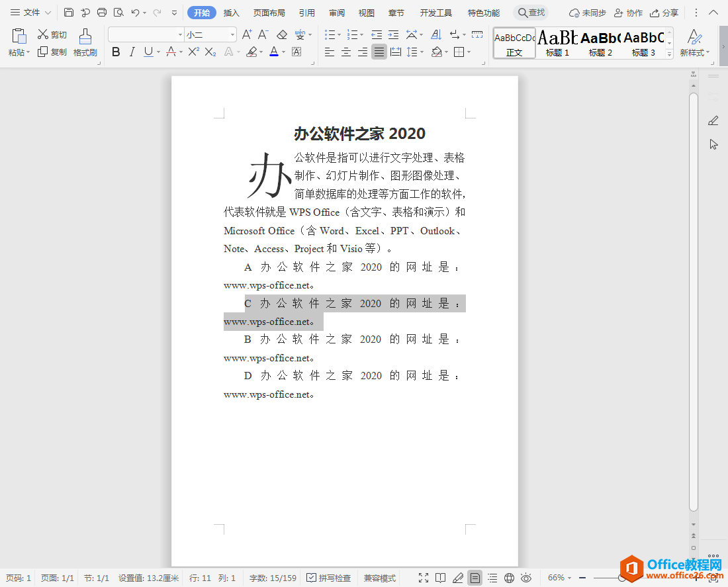Click the Clear Formatting eraser icon
The height and width of the screenshot is (587, 728).
point(282,34)
